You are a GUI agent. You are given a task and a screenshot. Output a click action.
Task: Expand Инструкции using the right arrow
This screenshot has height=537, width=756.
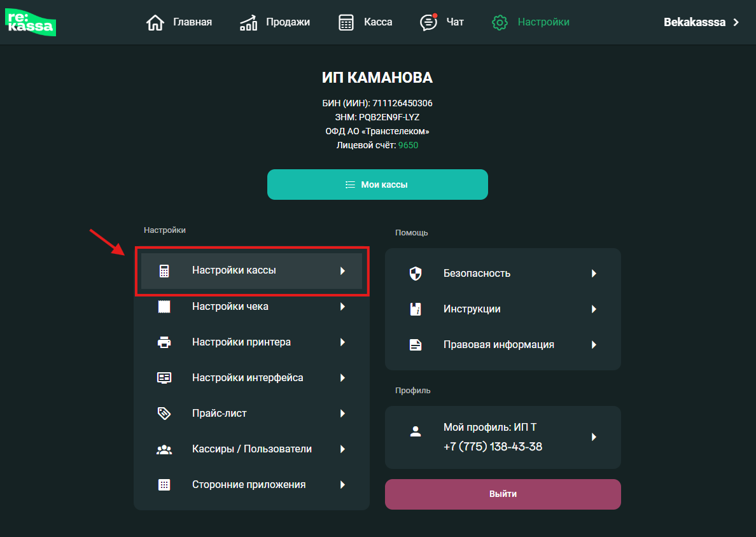[x=594, y=309]
